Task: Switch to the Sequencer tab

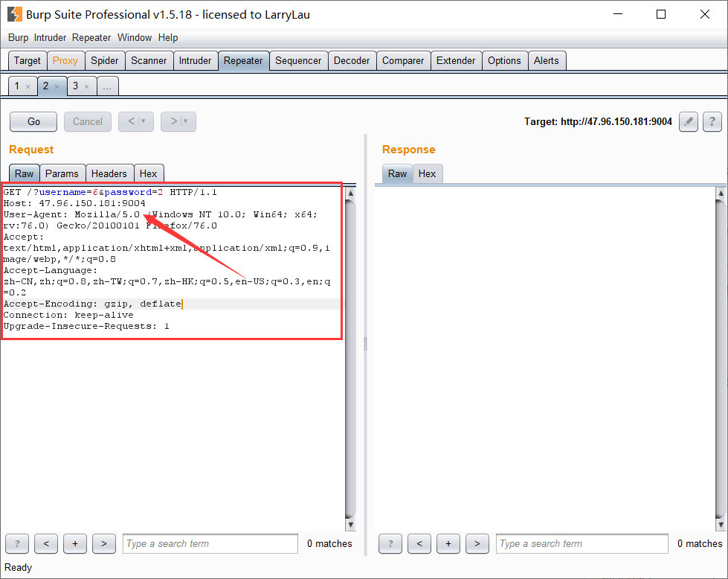Action: pyautogui.click(x=298, y=61)
